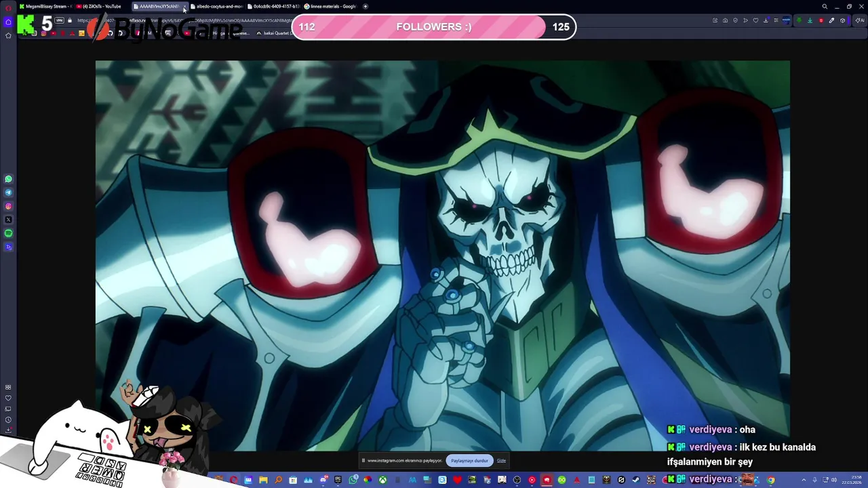
Task: Click the Overlord anime video frame
Action: (442, 256)
